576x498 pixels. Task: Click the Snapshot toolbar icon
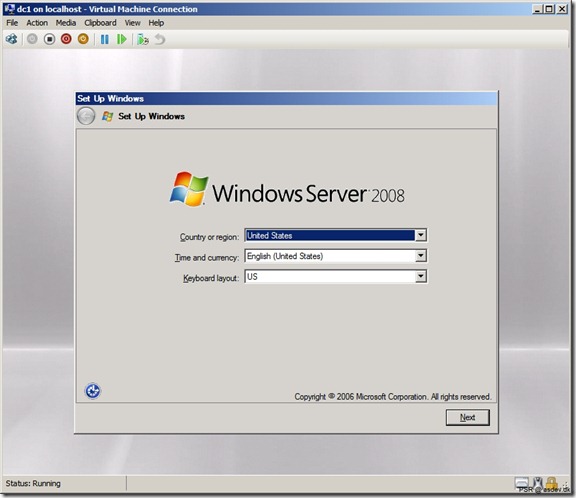click(143, 39)
